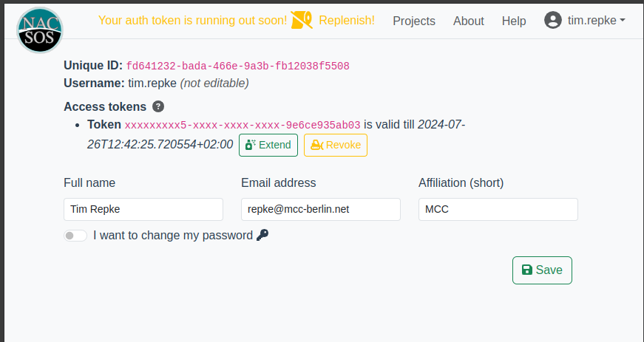Image resolution: width=644 pixels, height=342 pixels.
Task: Click the NACSOS logo icon
Action: point(40,30)
